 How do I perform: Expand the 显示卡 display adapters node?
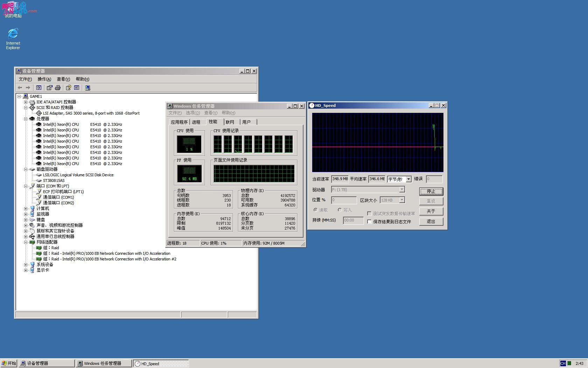[26, 270]
